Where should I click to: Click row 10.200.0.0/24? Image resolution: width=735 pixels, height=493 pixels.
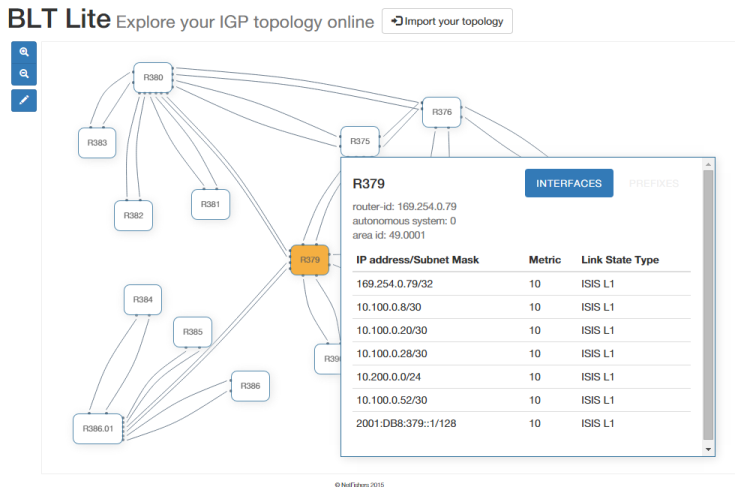point(521,377)
